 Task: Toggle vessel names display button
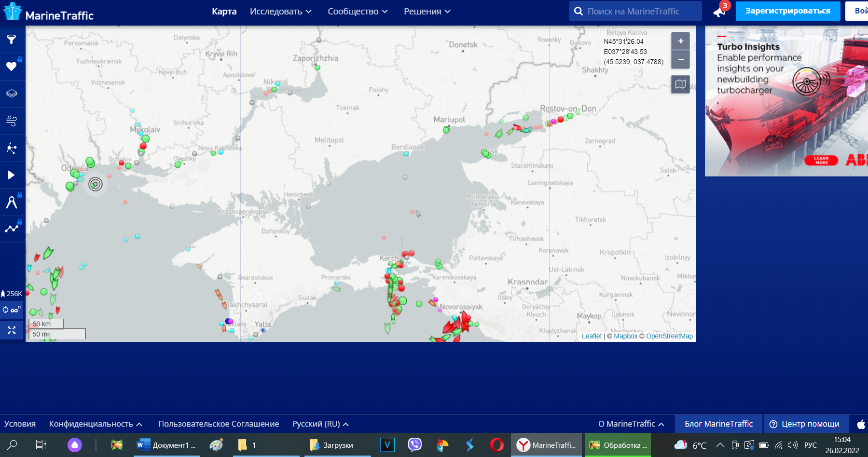(12, 310)
